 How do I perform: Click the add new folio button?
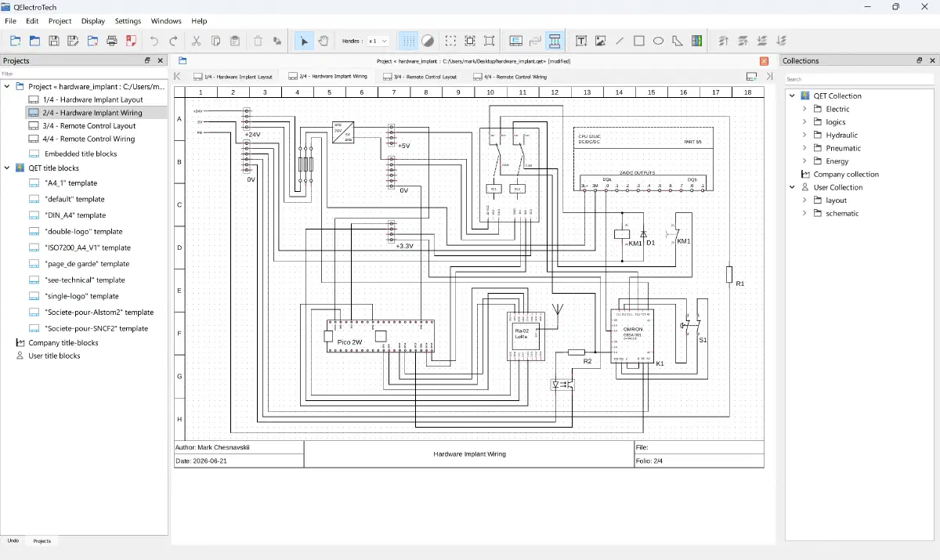[x=751, y=77]
